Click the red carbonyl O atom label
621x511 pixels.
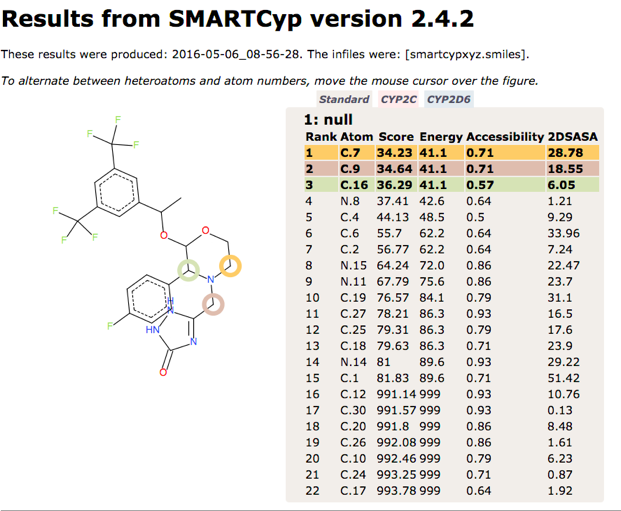point(163,372)
